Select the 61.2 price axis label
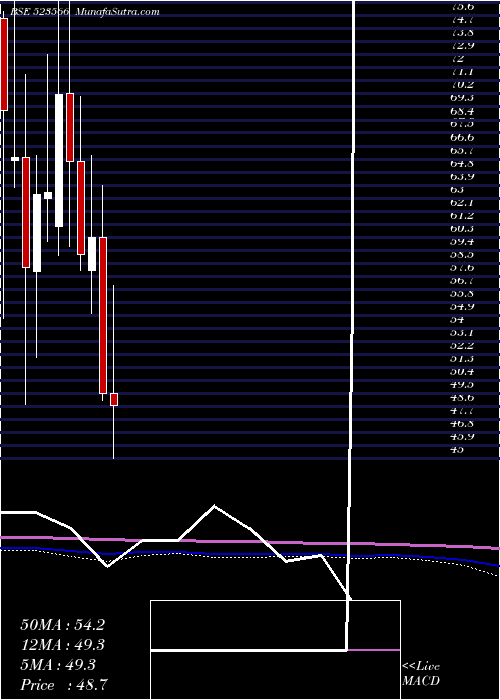 (462, 216)
